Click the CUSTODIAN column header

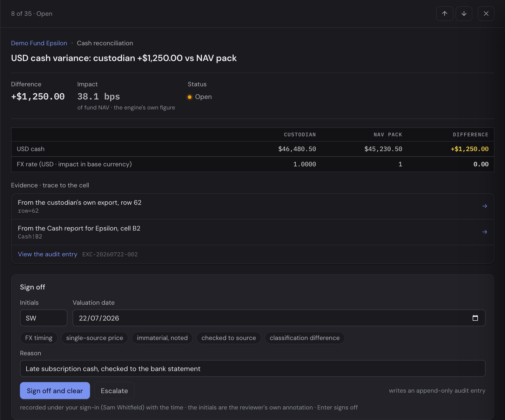click(300, 135)
